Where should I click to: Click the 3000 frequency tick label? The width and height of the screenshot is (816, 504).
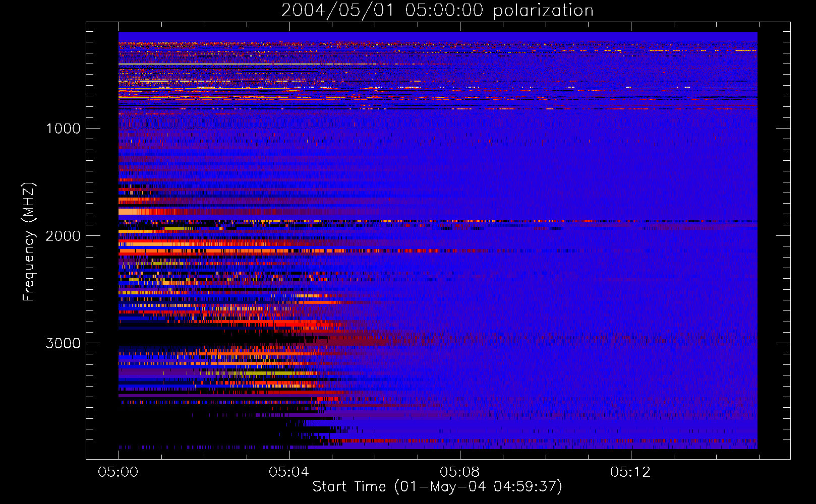[63, 343]
